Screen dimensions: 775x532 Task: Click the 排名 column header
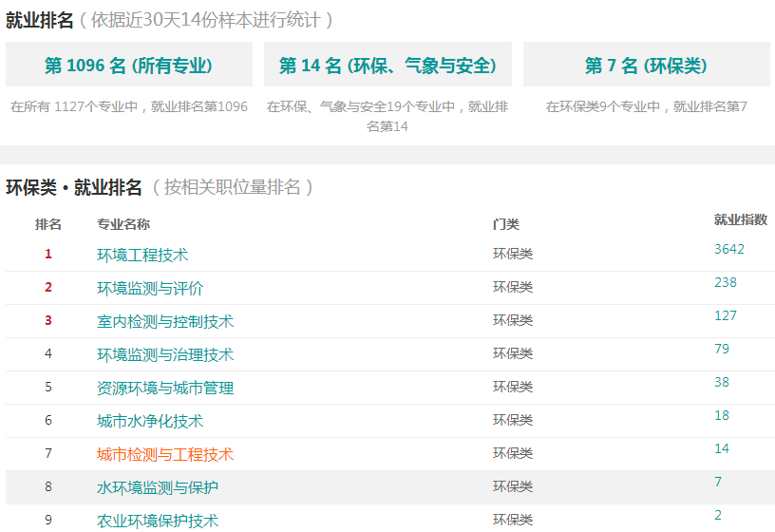point(47,224)
